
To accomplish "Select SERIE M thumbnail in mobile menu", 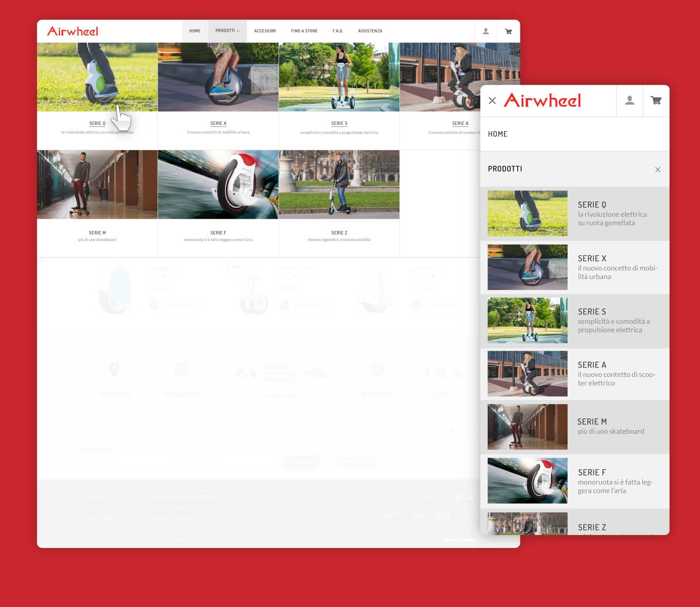I will click(527, 427).
